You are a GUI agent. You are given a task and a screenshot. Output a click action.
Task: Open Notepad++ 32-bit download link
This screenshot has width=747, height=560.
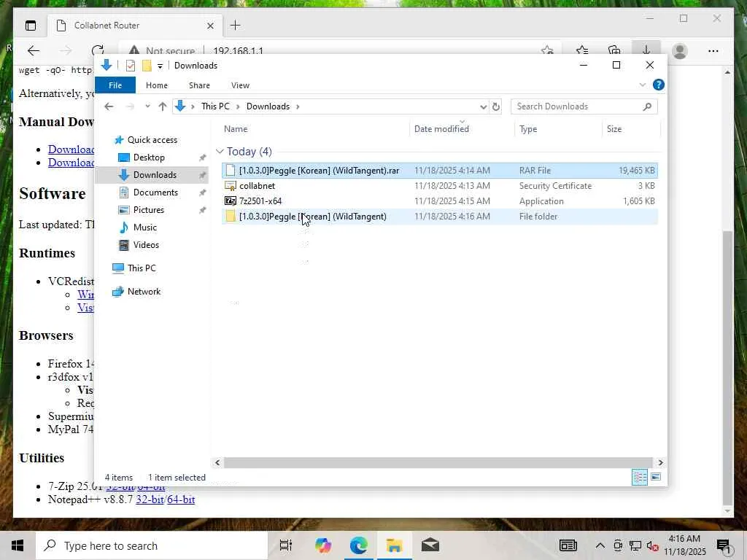tap(150, 499)
